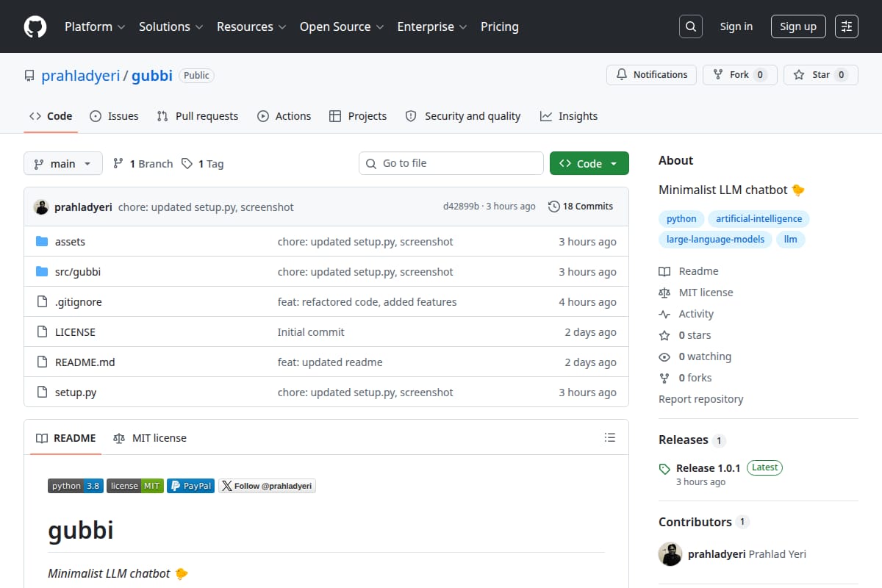Click prahladyeri avatar in commit row

click(41, 207)
